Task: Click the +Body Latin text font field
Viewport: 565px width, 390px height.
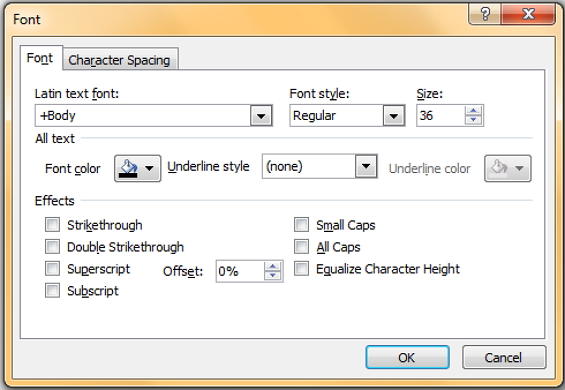Action: 143,116
